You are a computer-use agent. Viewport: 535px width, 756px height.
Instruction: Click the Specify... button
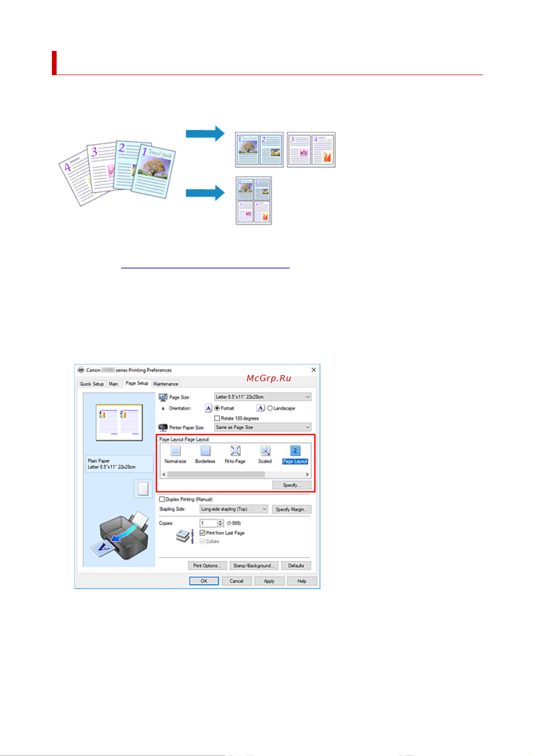tap(292, 485)
